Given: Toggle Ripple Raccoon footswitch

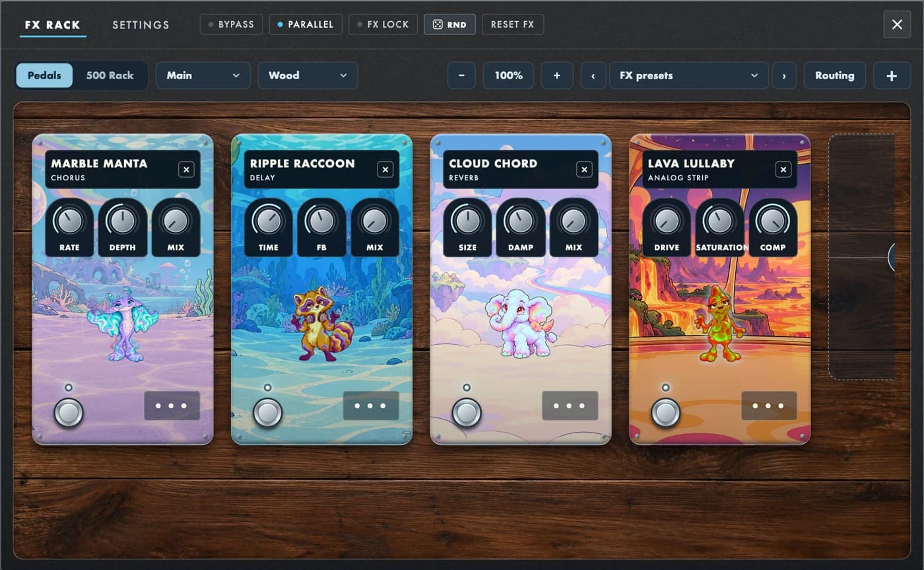Looking at the screenshot, I should pyautogui.click(x=267, y=413).
